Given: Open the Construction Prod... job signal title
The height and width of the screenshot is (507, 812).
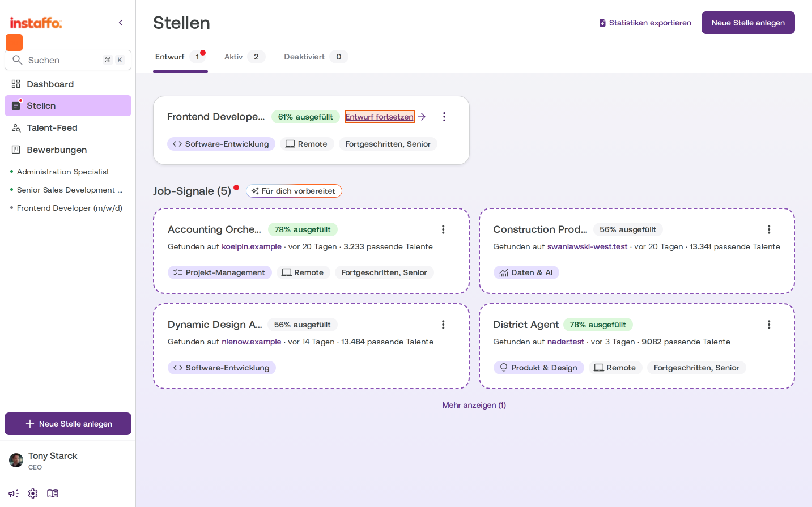Looking at the screenshot, I should [540, 229].
